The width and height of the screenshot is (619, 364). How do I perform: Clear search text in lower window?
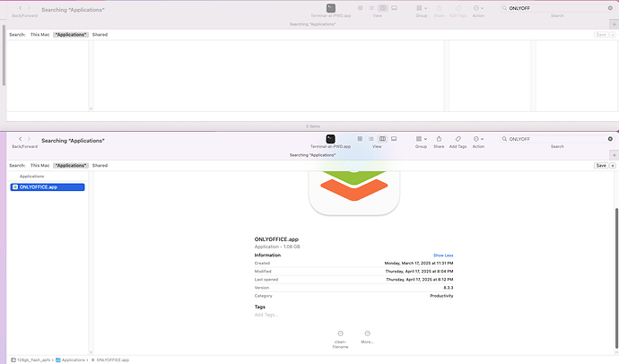(610, 139)
